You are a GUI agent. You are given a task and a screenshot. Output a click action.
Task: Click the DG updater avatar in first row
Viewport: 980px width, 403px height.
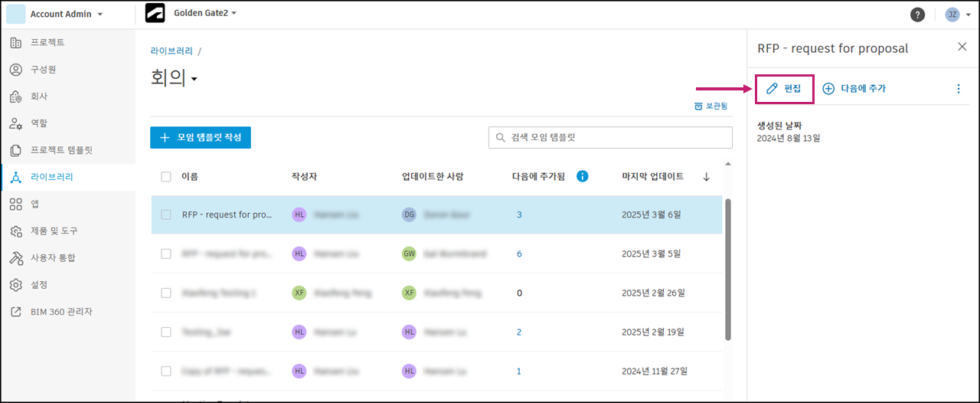point(409,215)
